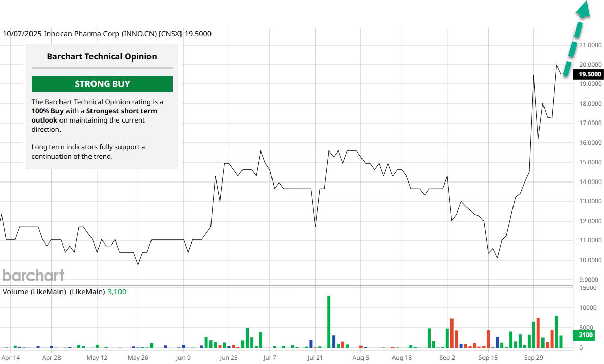Click the bold 100% Buy text

(x=47, y=111)
